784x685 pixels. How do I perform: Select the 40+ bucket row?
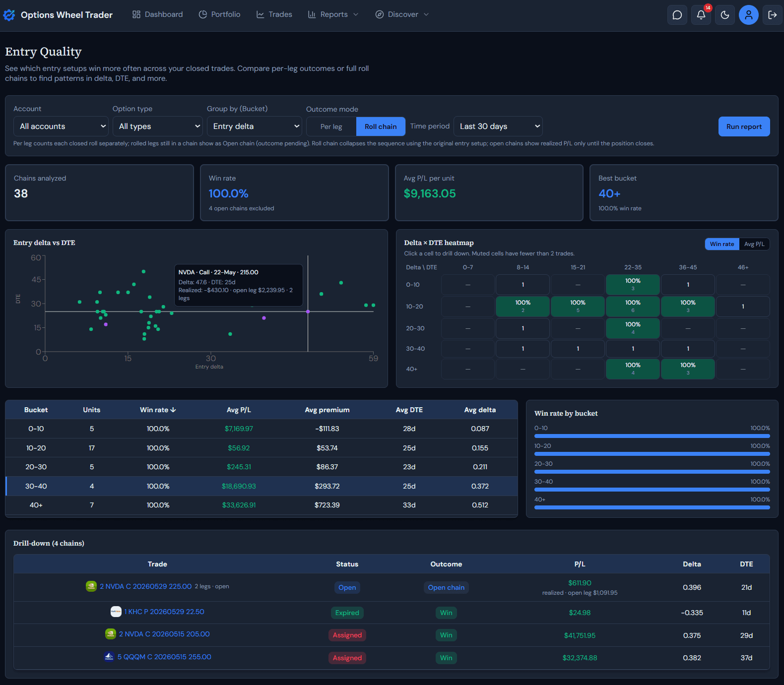point(261,505)
